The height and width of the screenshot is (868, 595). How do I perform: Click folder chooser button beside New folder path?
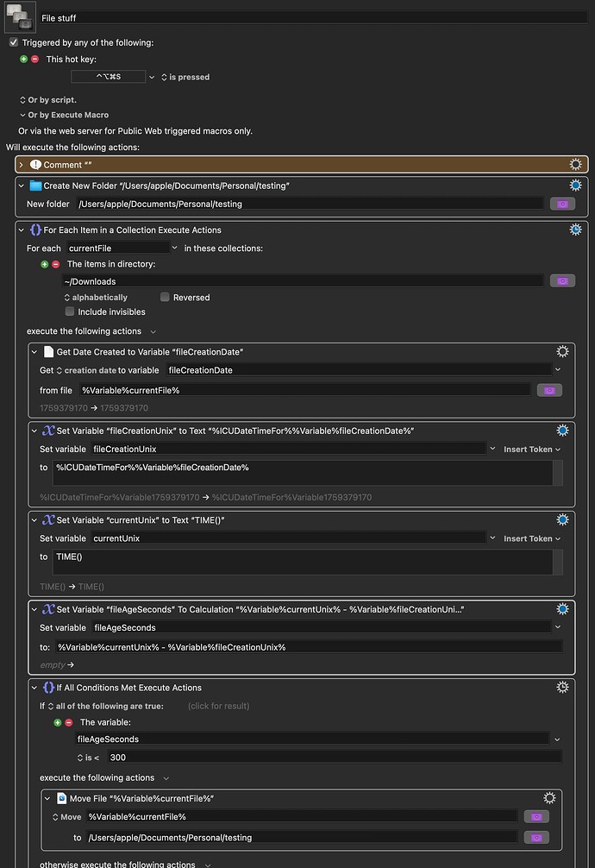pyautogui.click(x=562, y=204)
